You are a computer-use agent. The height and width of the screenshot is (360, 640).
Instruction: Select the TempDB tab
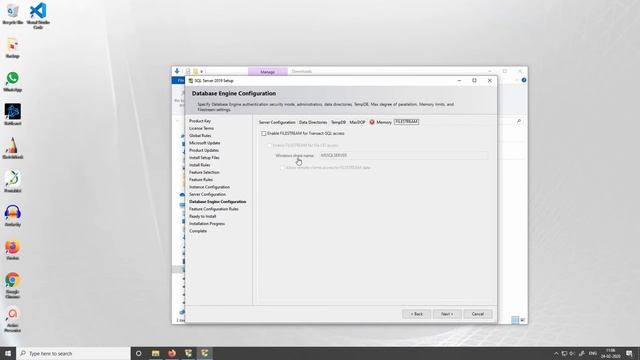338,122
